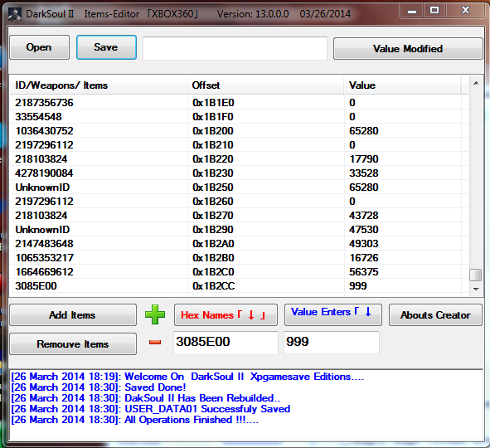Click log line All Operations Finished
Screen dimensions: 490x448
pyautogui.click(x=135, y=420)
